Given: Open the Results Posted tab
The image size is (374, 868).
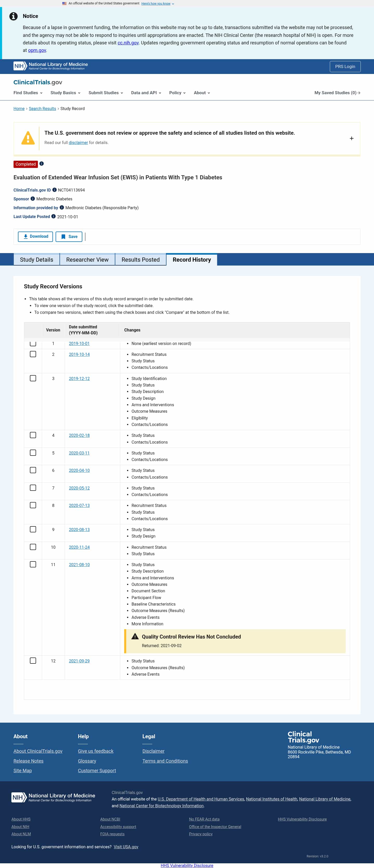Looking at the screenshot, I should pos(140,260).
